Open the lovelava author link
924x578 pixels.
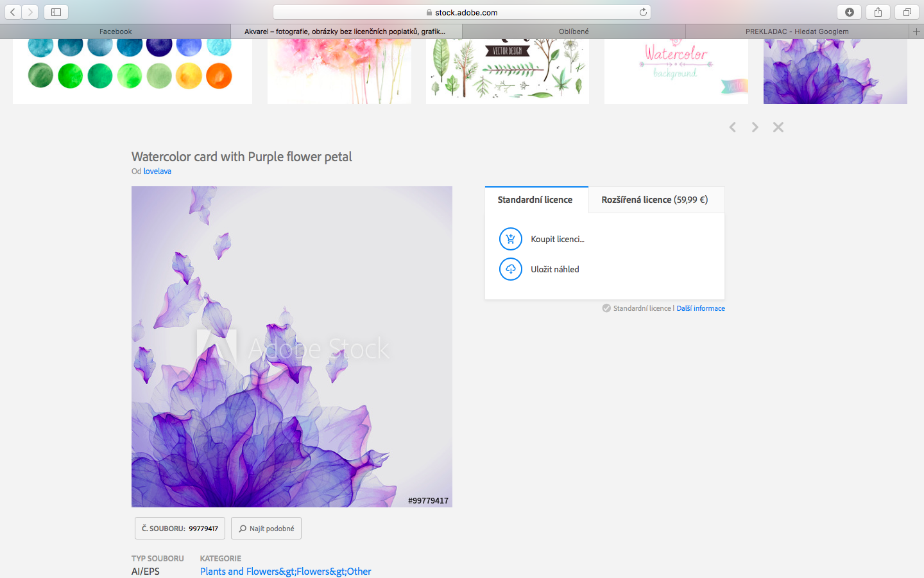[157, 171]
